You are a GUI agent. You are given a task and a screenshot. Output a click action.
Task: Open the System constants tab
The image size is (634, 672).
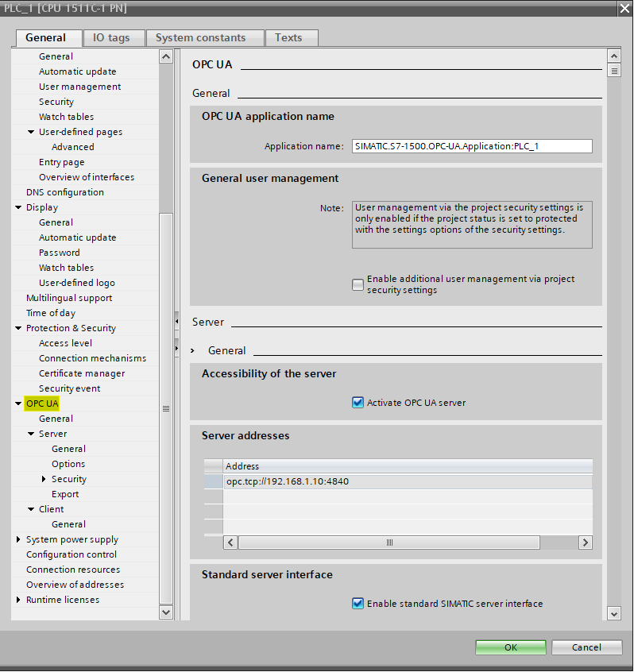[x=200, y=38]
